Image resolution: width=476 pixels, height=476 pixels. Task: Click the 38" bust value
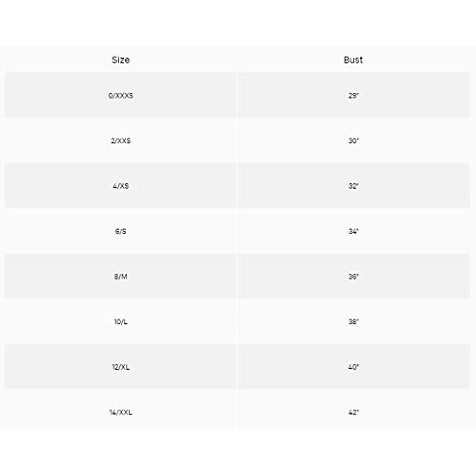[x=353, y=322]
